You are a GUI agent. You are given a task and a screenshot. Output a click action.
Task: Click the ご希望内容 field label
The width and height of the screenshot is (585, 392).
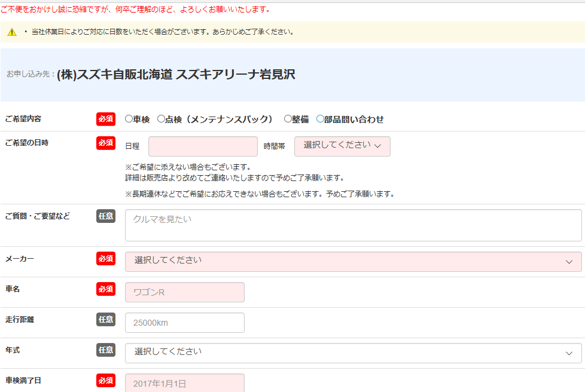coord(23,119)
